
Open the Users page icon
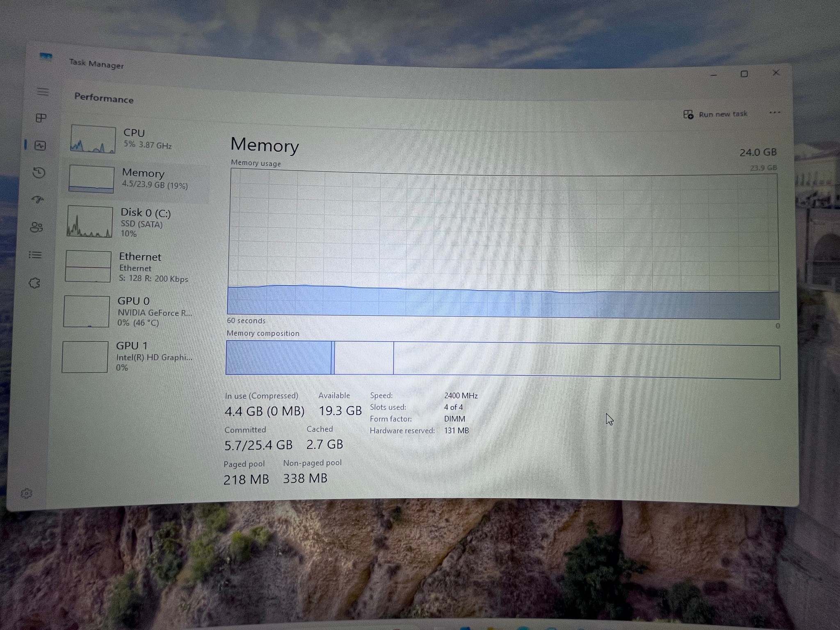(37, 227)
